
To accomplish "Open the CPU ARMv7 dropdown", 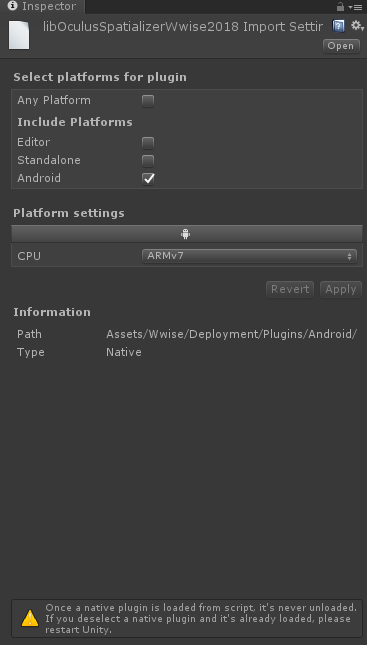I will click(249, 256).
